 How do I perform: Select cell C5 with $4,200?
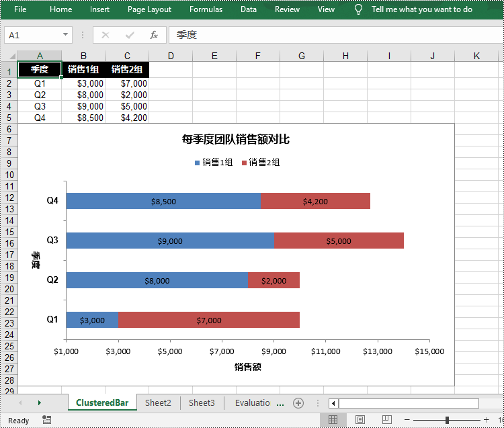click(127, 118)
